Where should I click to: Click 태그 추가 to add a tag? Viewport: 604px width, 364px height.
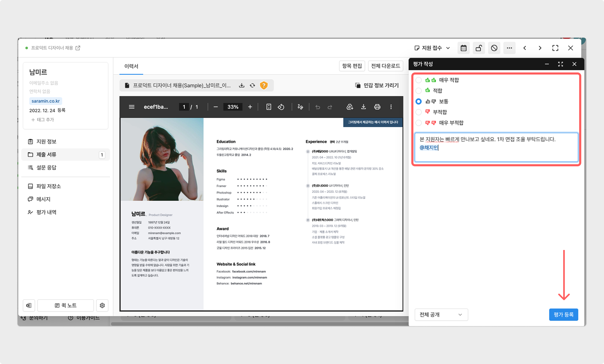(x=43, y=120)
